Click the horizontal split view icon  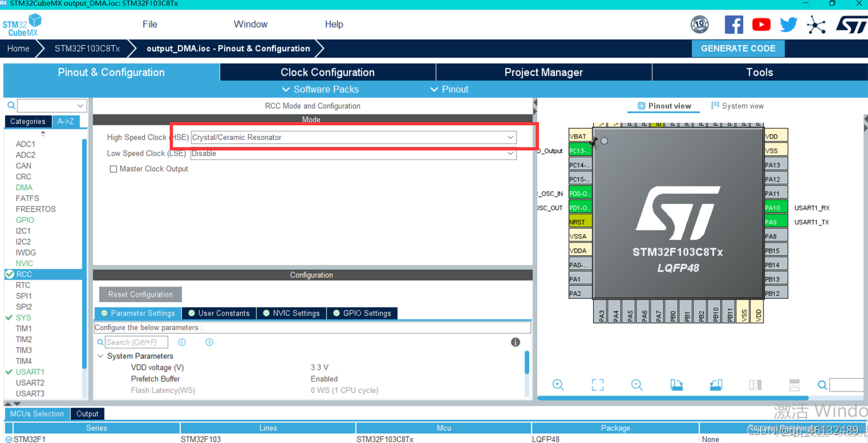coord(794,385)
